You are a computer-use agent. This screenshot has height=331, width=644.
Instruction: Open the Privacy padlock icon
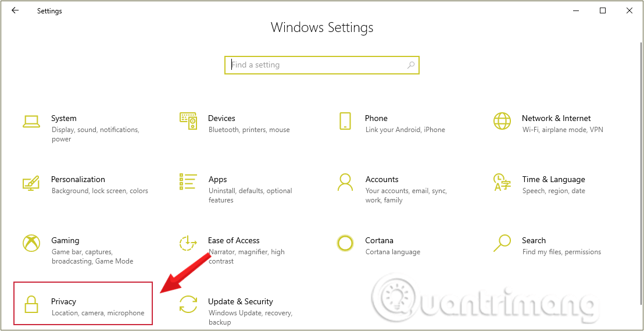coord(31,305)
